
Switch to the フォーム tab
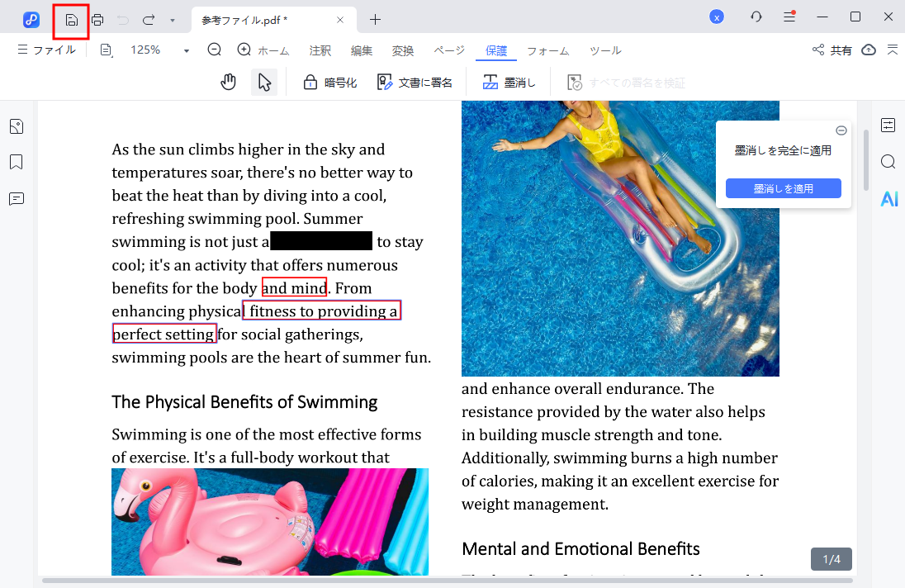[x=547, y=50]
